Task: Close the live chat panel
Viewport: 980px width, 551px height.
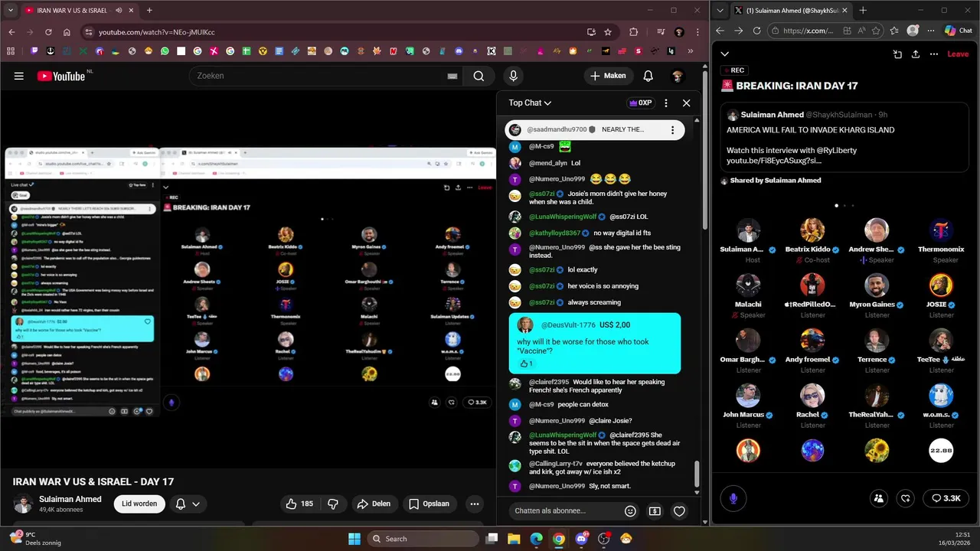Action: point(686,103)
